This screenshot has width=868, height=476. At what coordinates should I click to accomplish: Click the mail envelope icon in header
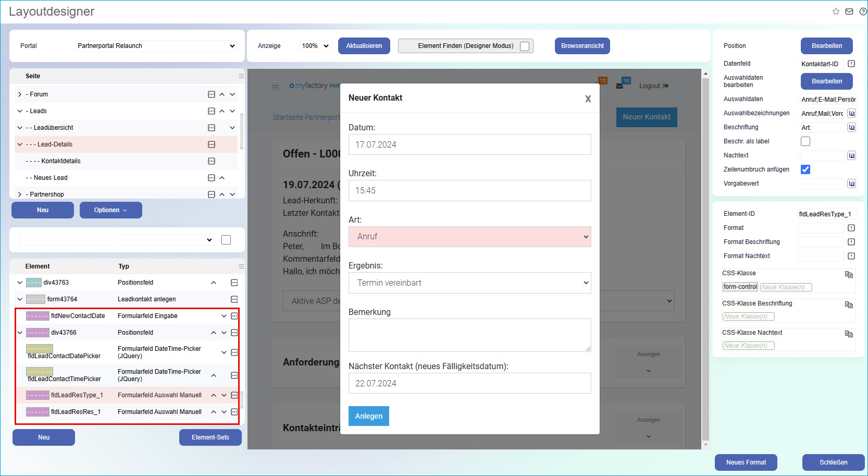[x=849, y=11]
